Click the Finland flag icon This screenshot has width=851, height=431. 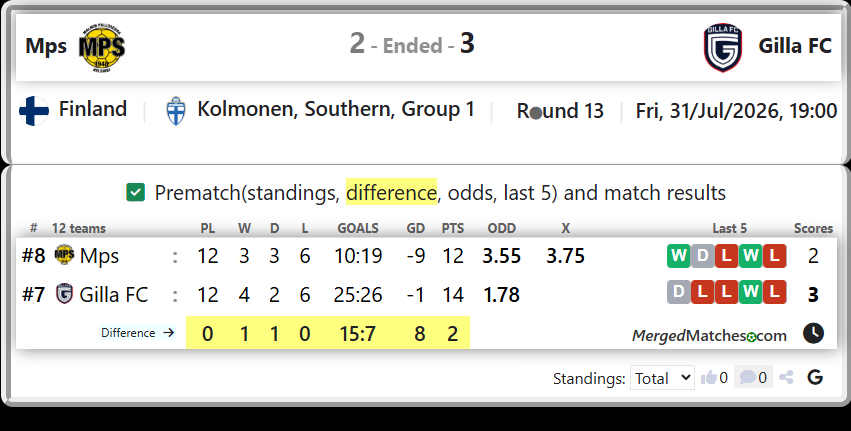click(x=34, y=111)
